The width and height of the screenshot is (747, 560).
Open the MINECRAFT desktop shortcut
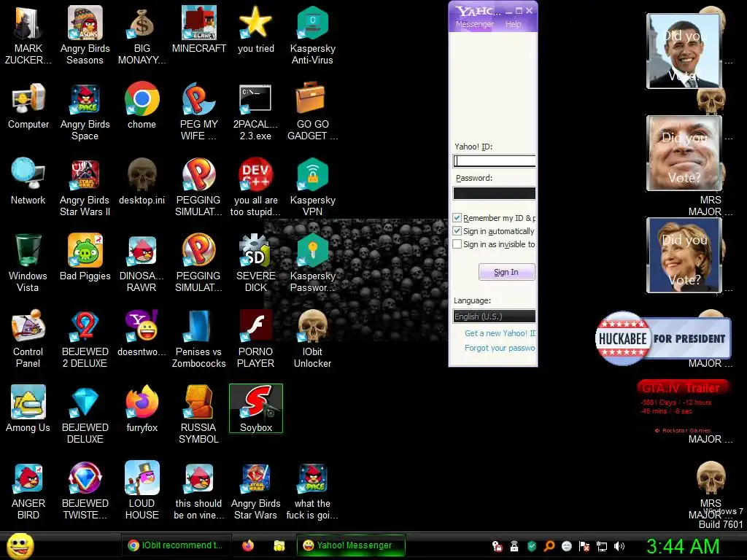(198, 29)
